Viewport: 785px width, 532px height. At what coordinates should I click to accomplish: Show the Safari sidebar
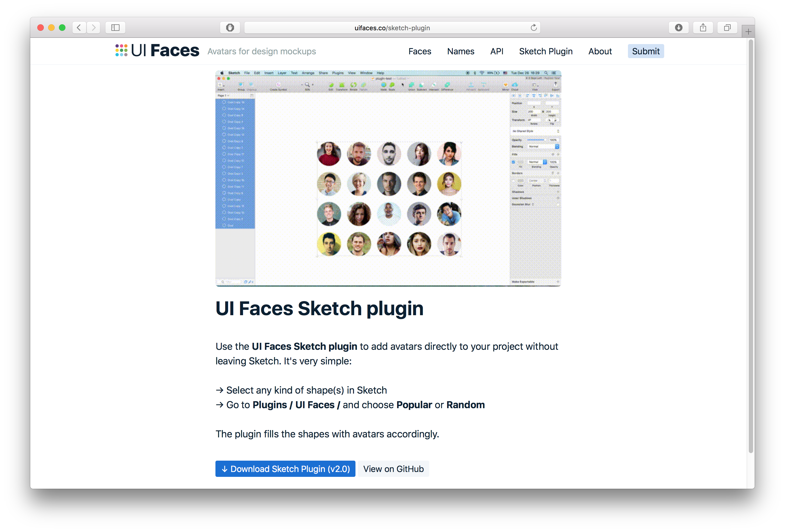(x=115, y=27)
